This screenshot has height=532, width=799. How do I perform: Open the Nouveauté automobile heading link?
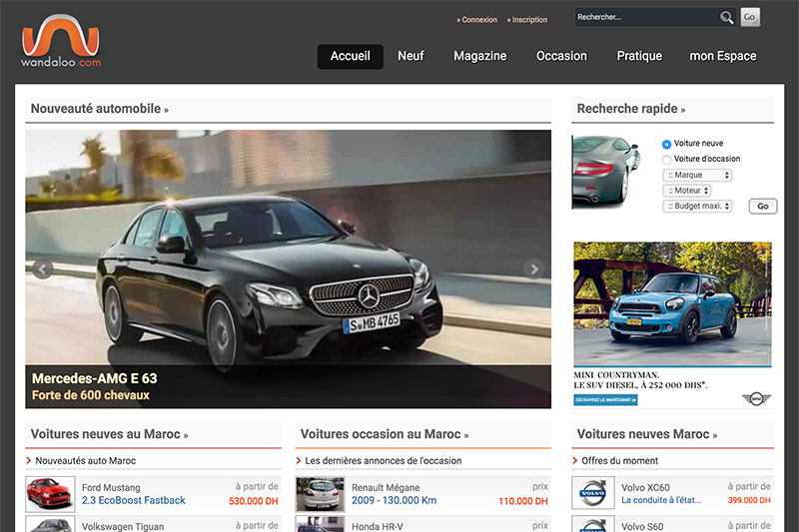click(x=99, y=109)
